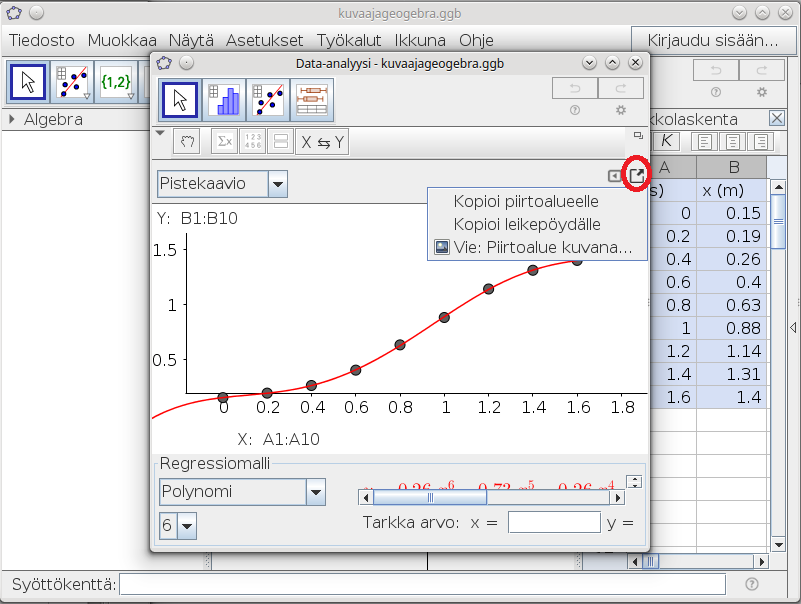Viewport: 801px width, 604px height.
Task: Select the histogram one-variable analysis tool
Action: [224, 100]
